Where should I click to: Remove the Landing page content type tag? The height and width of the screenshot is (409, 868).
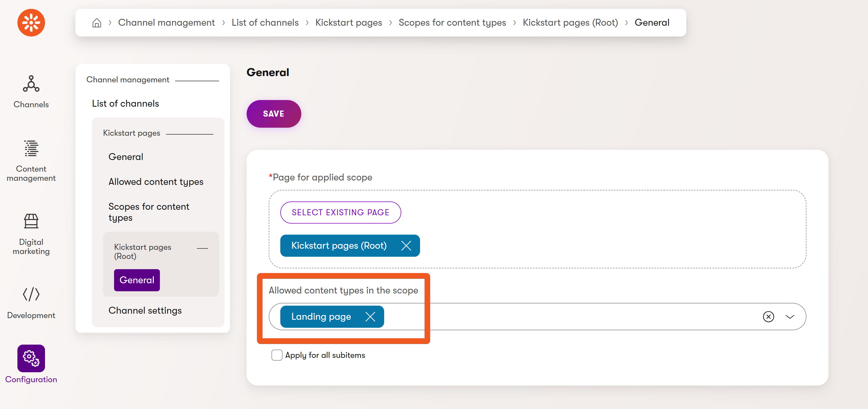[370, 317]
